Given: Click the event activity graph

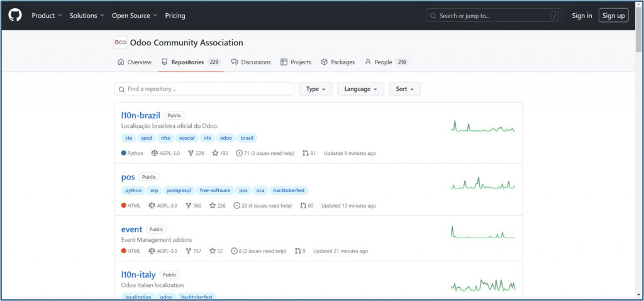Looking at the screenshot, I should tap(482, 232).
